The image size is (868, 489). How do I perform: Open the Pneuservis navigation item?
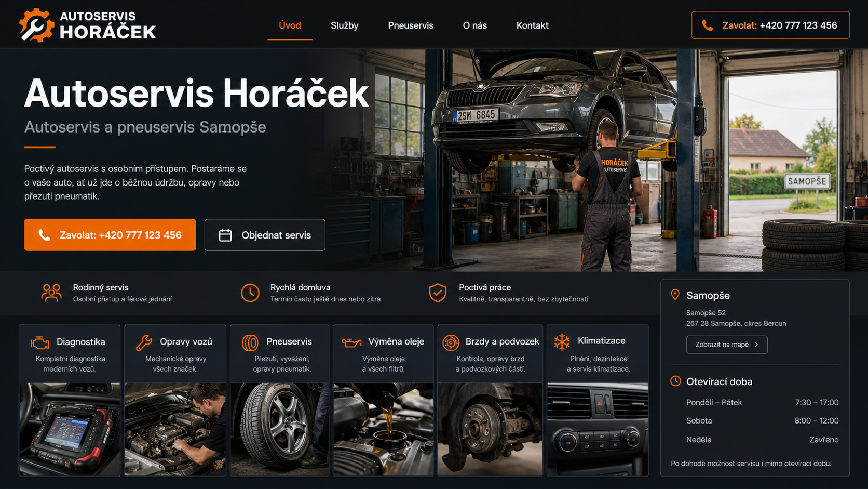(411, 25)
